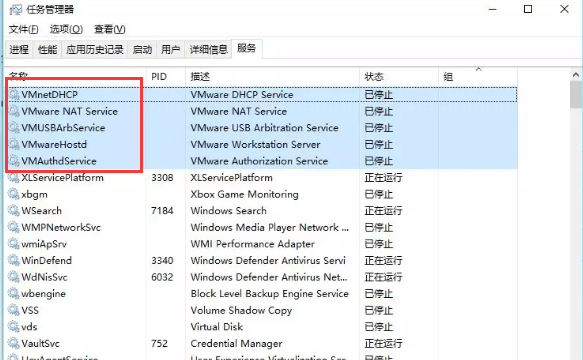Click the gear icon next to WSearch
This screenshot has height=360, width=583.
[14, 210]
